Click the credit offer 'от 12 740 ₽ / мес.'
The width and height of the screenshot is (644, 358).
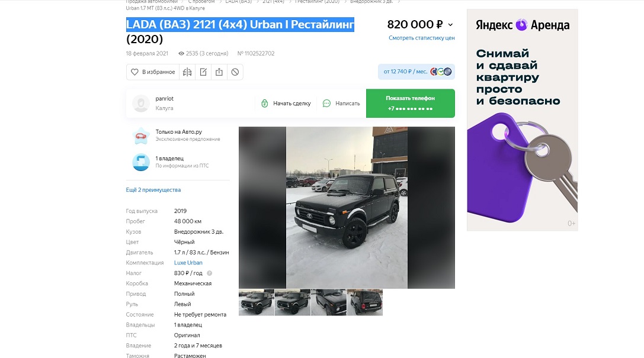pos(416,72)
